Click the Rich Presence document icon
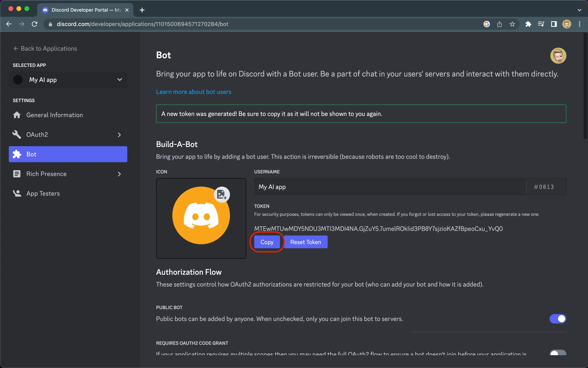Screen dimensions: 588x368 pos(17,174)
